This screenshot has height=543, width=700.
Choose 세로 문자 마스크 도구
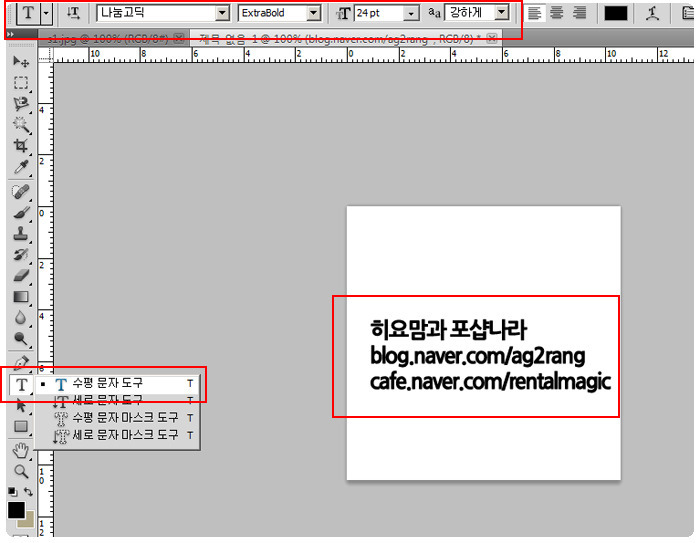tap(117, 435)
